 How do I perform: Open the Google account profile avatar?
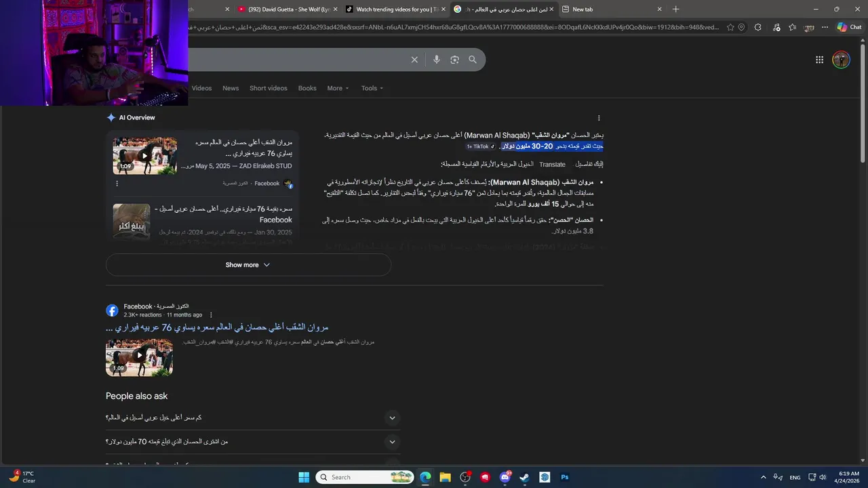(x=841, y=60)
